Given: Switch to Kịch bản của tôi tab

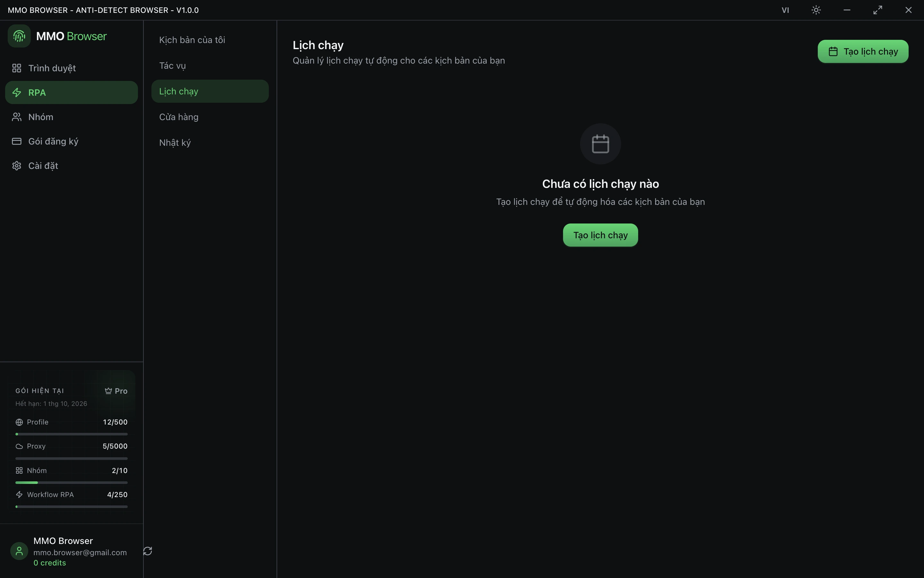Looking at the screenshot, I should click(210, 40).
